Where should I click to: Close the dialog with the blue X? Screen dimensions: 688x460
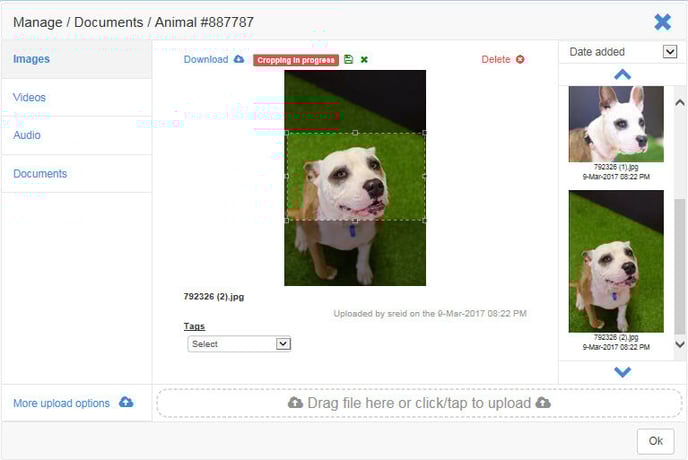point(662,21)
